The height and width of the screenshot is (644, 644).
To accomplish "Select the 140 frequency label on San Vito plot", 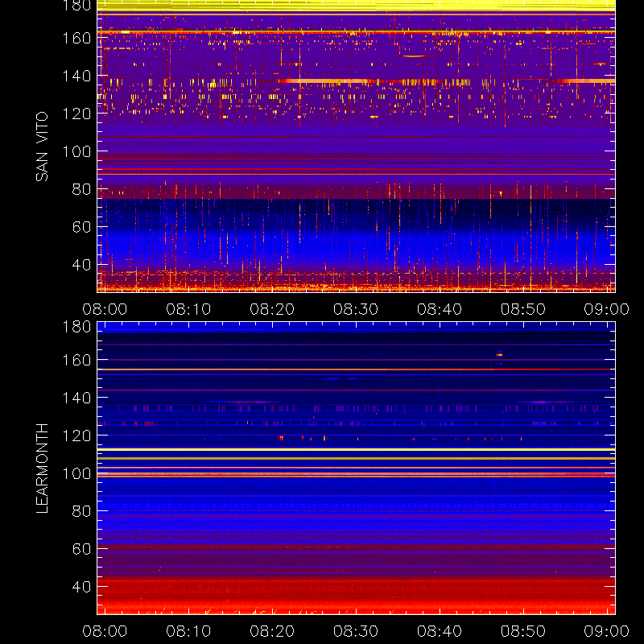I will click(x=76, y=76).
